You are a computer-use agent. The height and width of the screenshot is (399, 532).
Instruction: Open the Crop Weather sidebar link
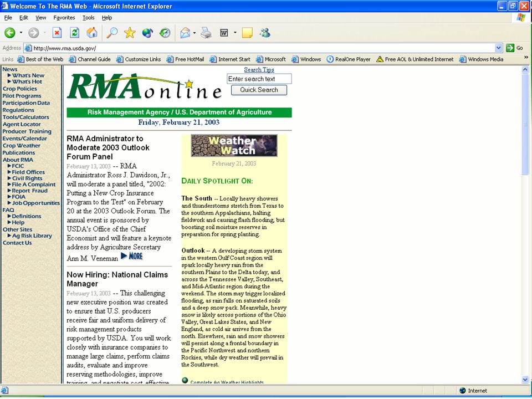click(x=22, y=146)
